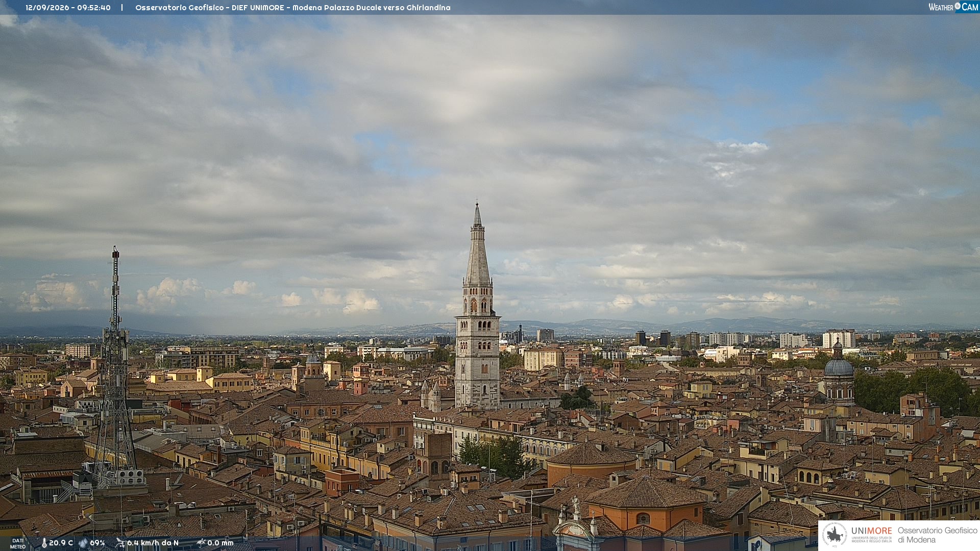980x551 pixels.
Task: Click the Ghirlandina bell tower spire
Action: pos(477,245)
